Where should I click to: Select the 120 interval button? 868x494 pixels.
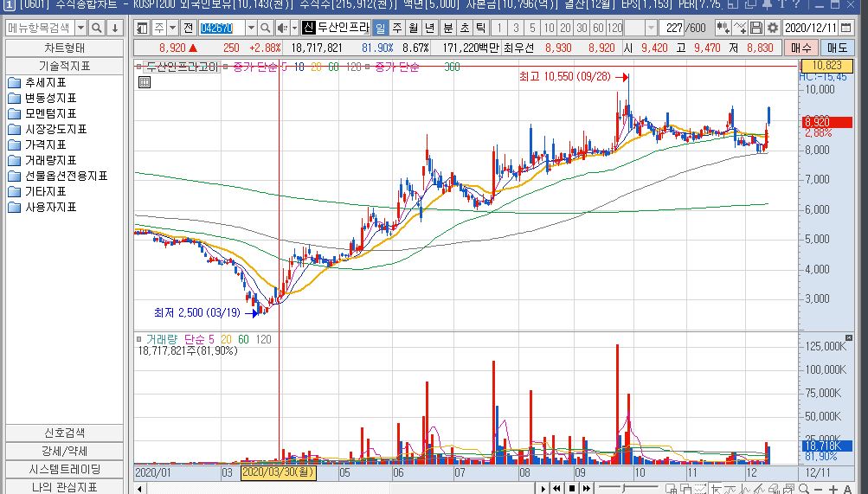point(614,28)
